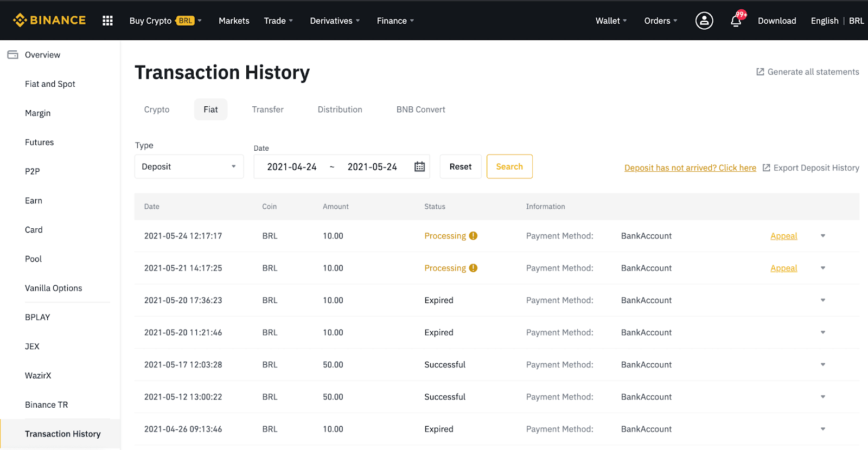Open the user profile icon
868x450 pixels.
704,21
